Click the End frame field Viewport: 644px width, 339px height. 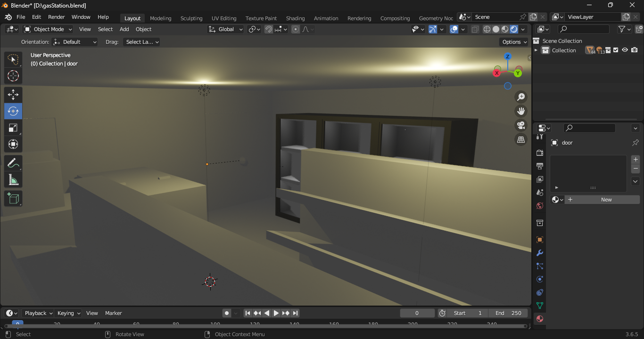tap(509, 313)
